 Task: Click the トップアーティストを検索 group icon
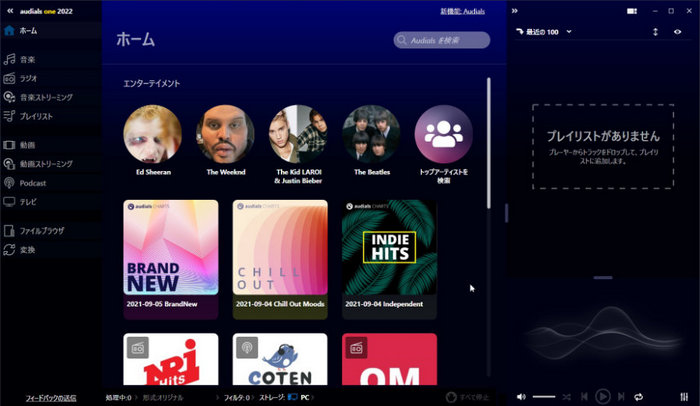[x=443, y=134]
